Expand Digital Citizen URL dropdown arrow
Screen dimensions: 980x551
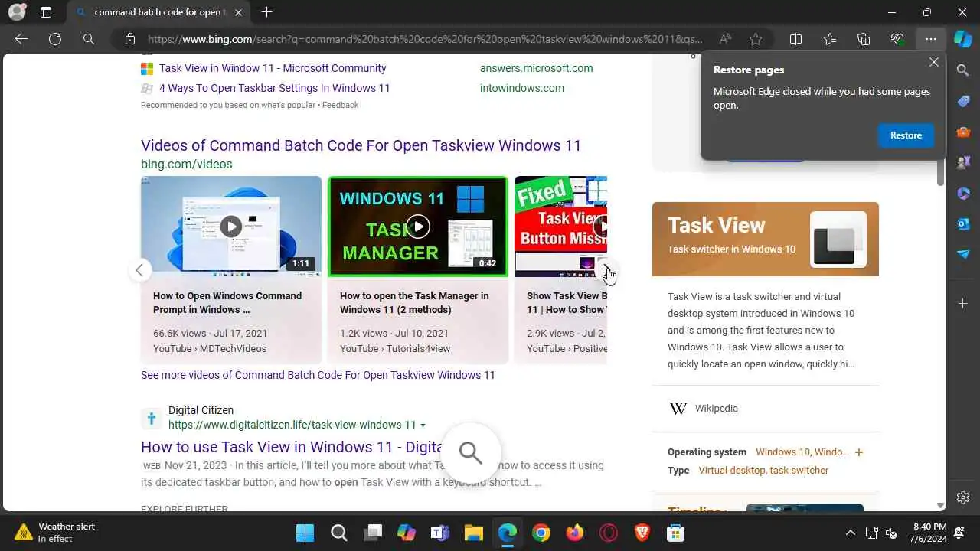click(x=423, y=425)
